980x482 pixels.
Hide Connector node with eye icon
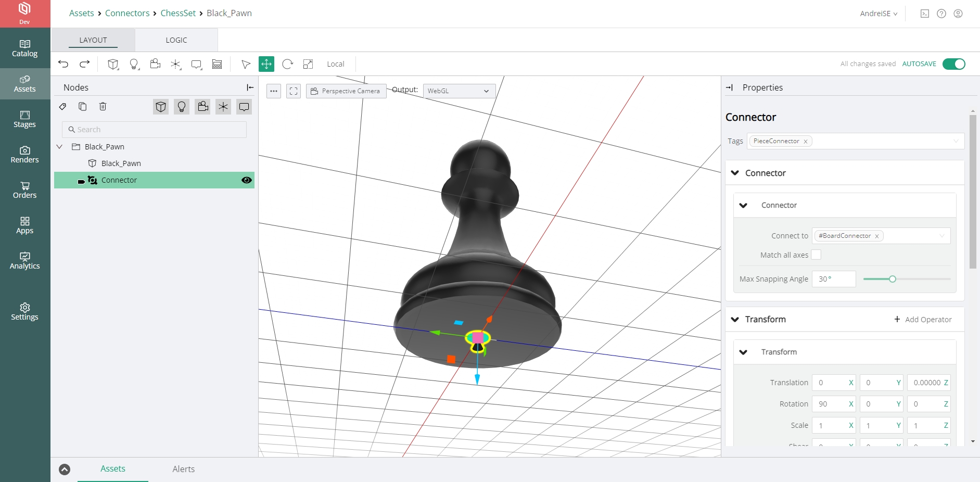(247, 180)
